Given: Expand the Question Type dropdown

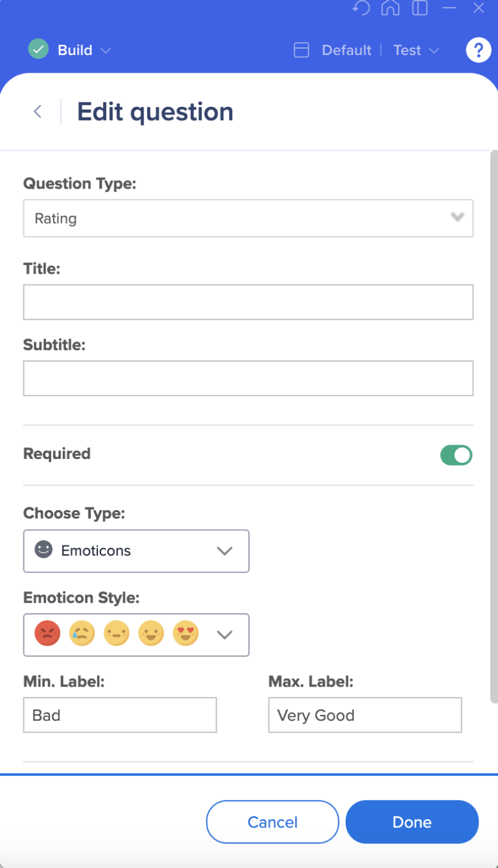Looking at the screenshot, I should pyautogui.click(x=456, y=218).
